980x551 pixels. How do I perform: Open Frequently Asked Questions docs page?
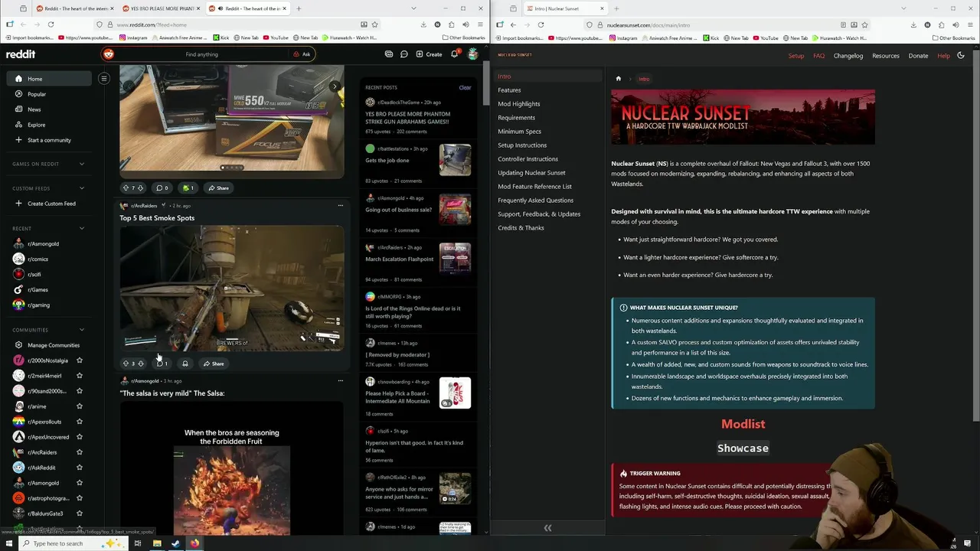(535, 201)
